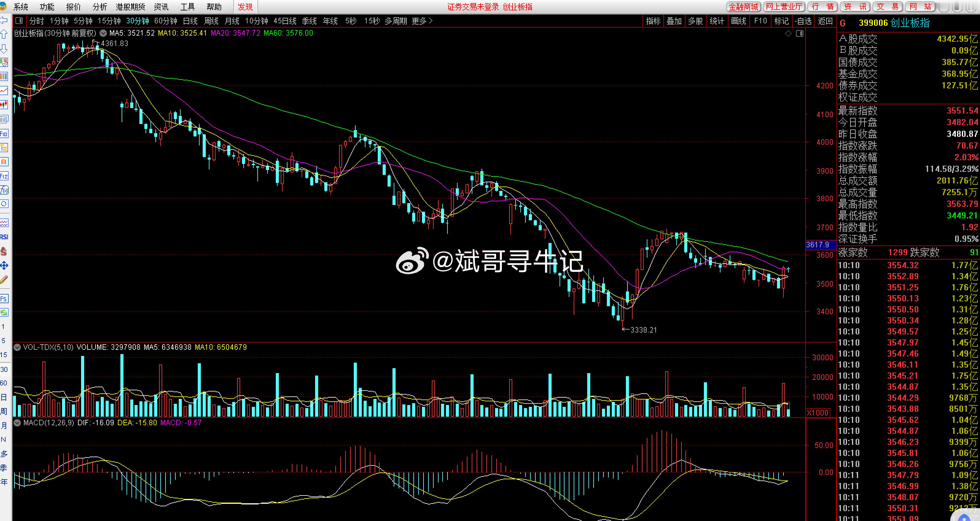Select the 60 period sidebar button
The width and height of the screenshot is (980, 521).
3,383
